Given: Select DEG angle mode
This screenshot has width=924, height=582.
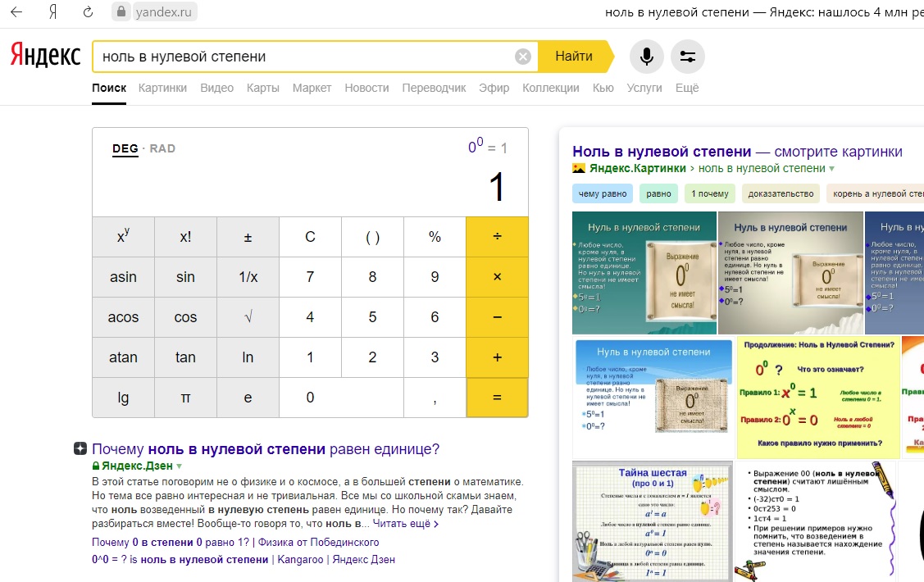Looking at the screenshot, I should pyautogui.click(x=125, y=148).
